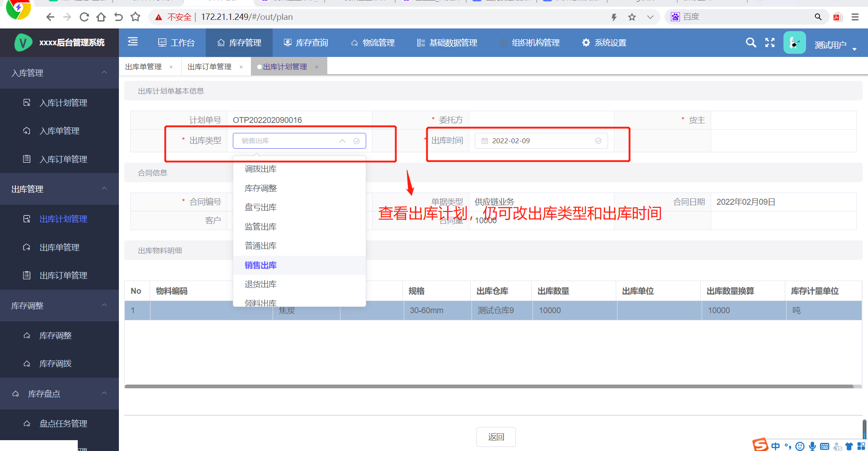Screen dimensions: 868x451
Task: Click the green V system logo
Action: [24, 43]
